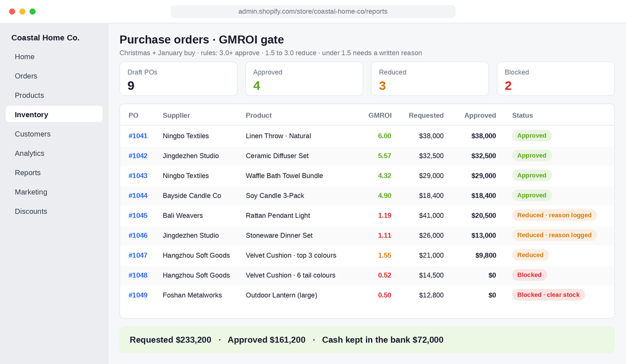Click the Draft POs summary card
The height and width of the screenshot is (364, 626).
(179, 78)
